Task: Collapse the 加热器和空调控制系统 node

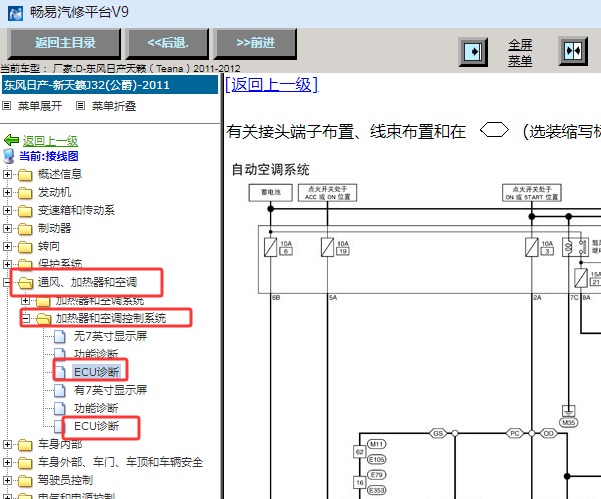Action: (25, 318)
